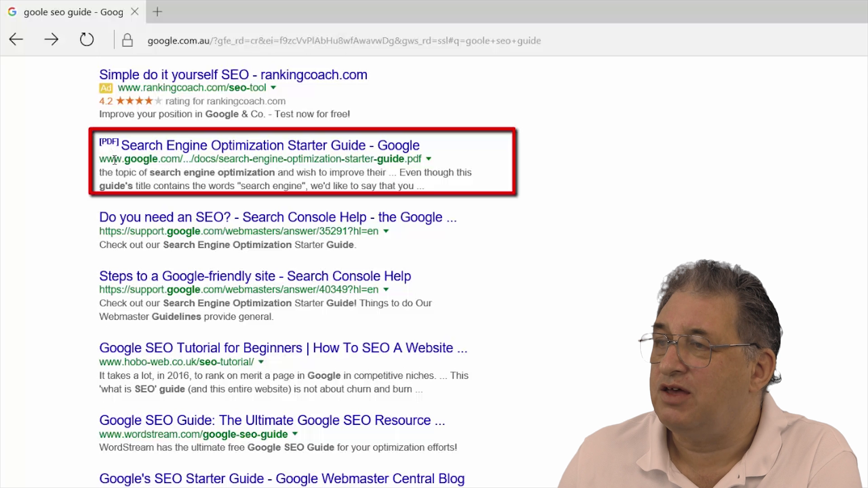Open 'Google SEO Guide: The Ultimate Google SEO Resource' link
Screen dimensions: 868x488
click(272, 420)
